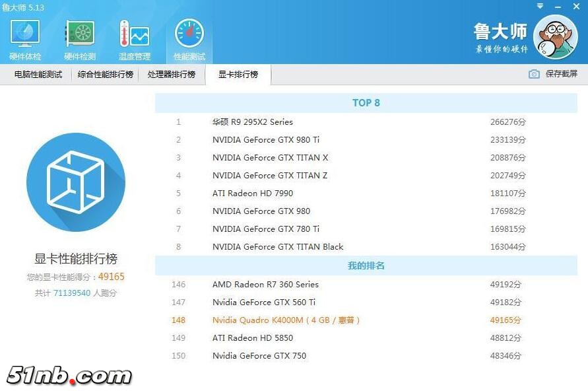Open the 硬件体检 hardware checkup icon
Image resolution: width=588 pixels, height=391 pixels.
coord(25,38)
